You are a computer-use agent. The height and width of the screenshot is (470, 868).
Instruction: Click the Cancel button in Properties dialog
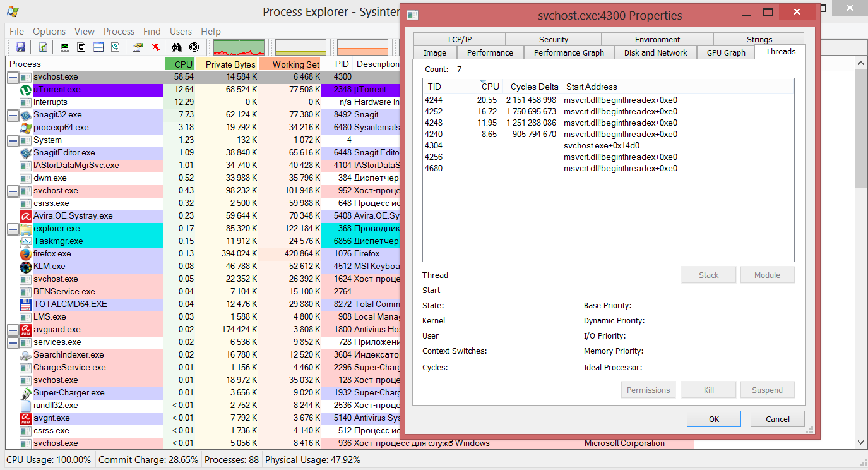[x=777, y=419]
